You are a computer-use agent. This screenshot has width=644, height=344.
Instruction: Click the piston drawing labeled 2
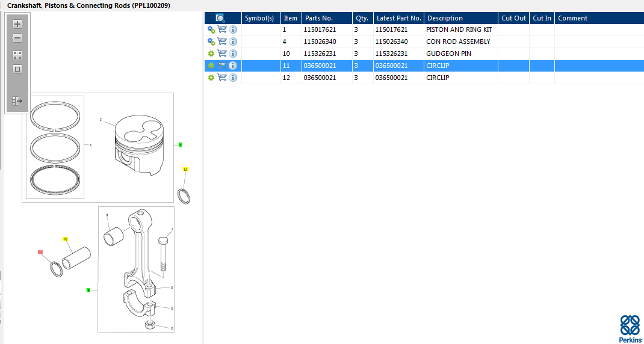138,146
